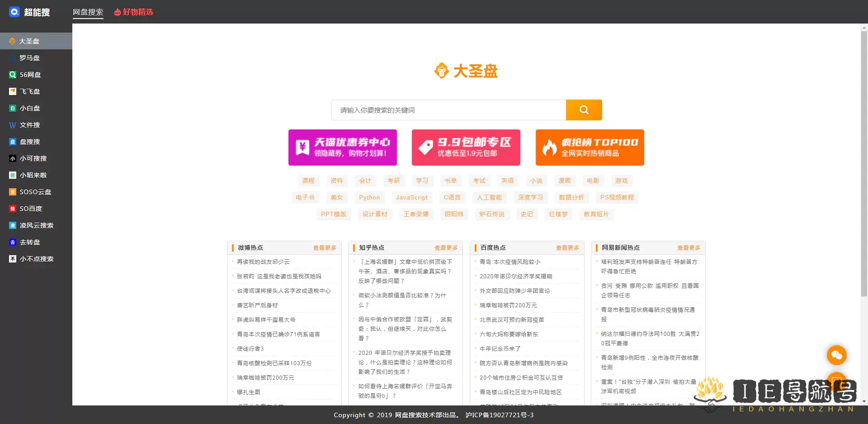Screen dimensions: 868x424
Task: Open 微博 item 再读我的战友邱少云
Action: [263, 262]
